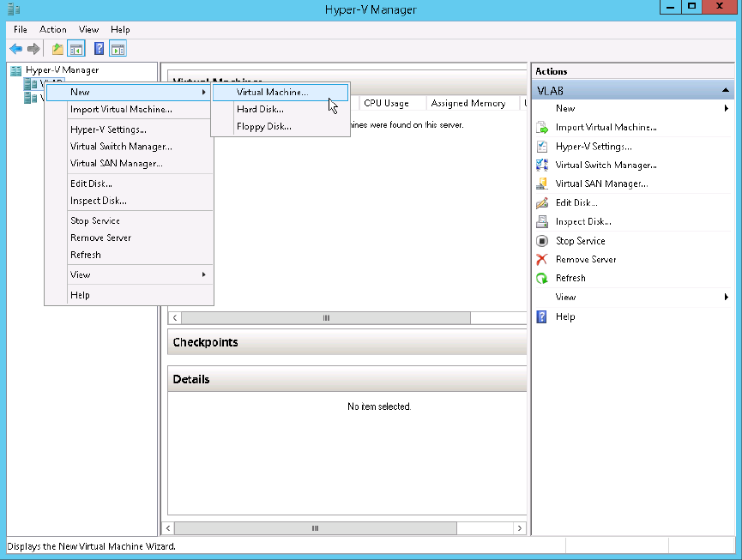Select Inspect Disk... in context menu
This screenshot has width=742, height=560.
click(x=128, y=201)
